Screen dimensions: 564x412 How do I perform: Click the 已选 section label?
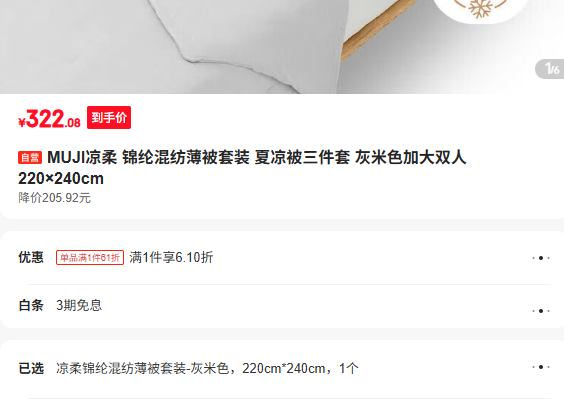coord(31,368)
